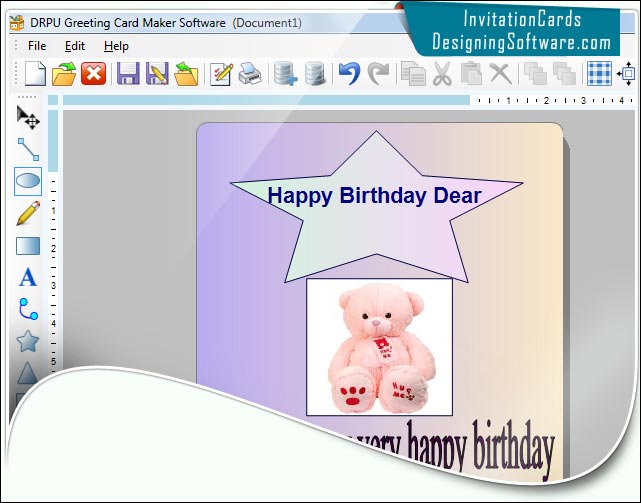The height and width of the screenshot is (503, 641).
Task: Pick the Pencil tool
Action: [28, 213]
